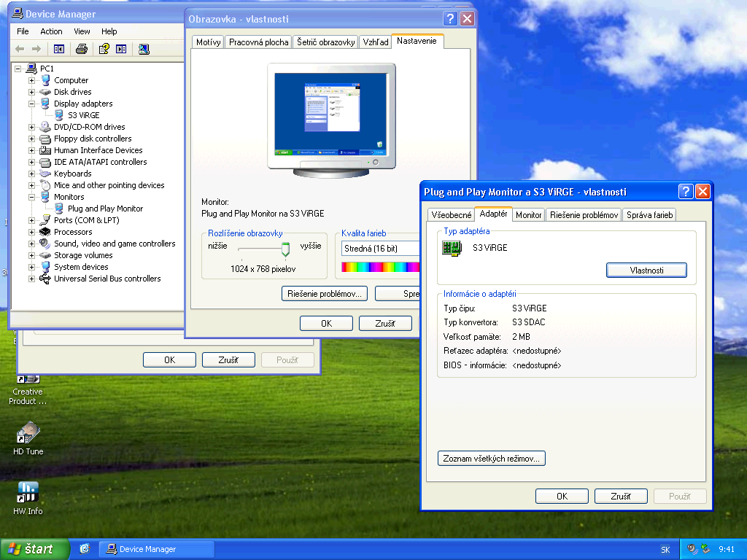The image size is (747, 560).
Task: Expand the IDE ATA/ATAPI controllers node
Action: click(31, 162)
